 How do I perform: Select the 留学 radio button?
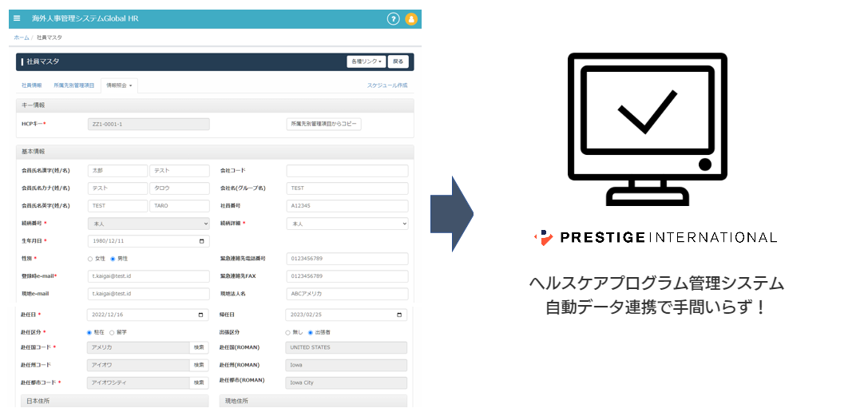click(x=112, y=332)
